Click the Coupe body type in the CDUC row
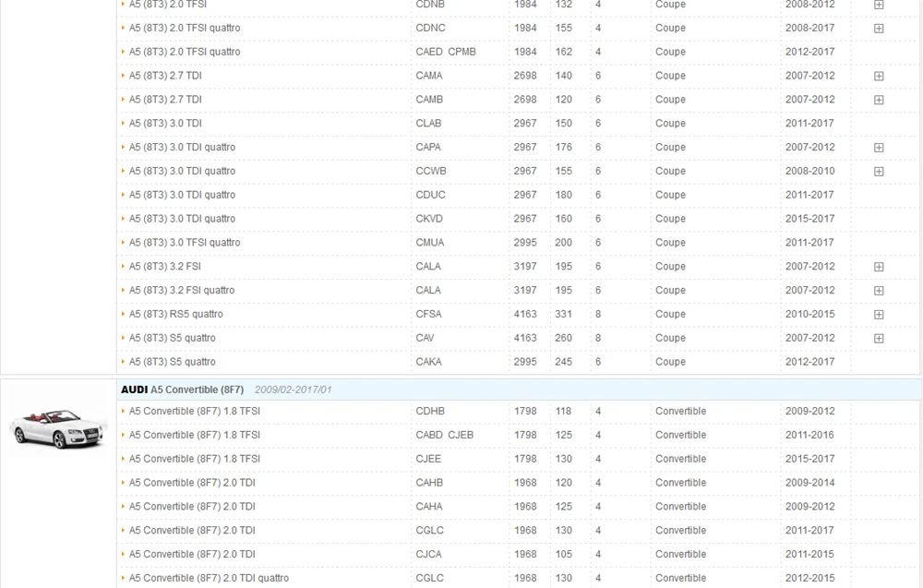This screenshot has width=923, height=588. (x=670, y=195)
